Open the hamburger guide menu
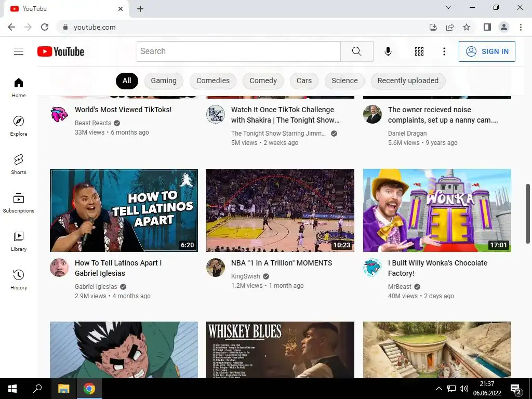Viewport: 532px width, 399px height. click(x=19, y=51)
